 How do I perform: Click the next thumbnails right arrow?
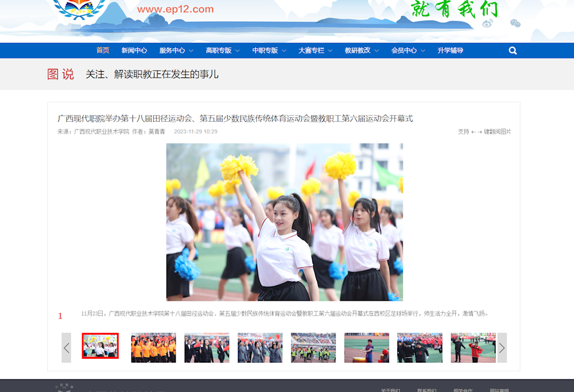coord(502,348)
